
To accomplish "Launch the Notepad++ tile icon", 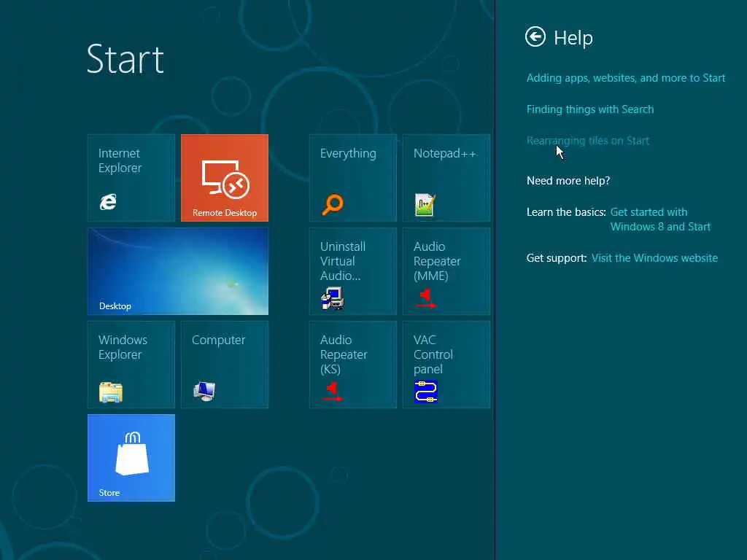I will (425, 205).
